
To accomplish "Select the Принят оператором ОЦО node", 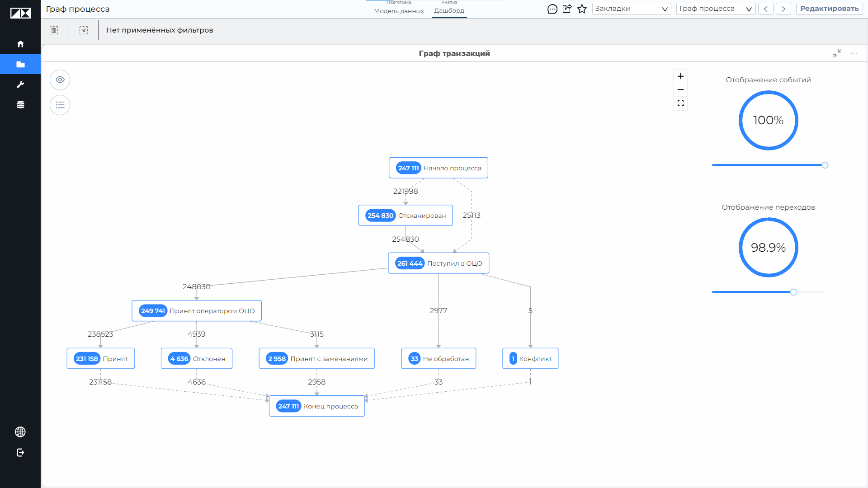I will pos(197,311).
